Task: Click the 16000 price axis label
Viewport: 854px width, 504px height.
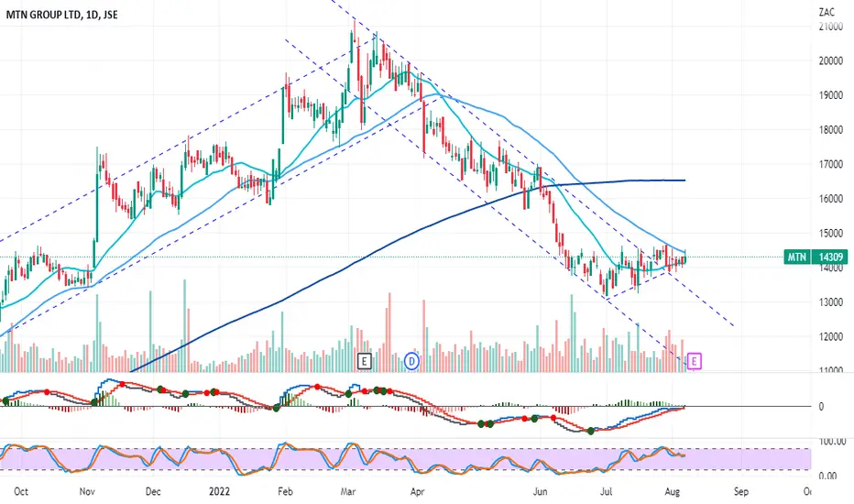Action: point(830,198)
